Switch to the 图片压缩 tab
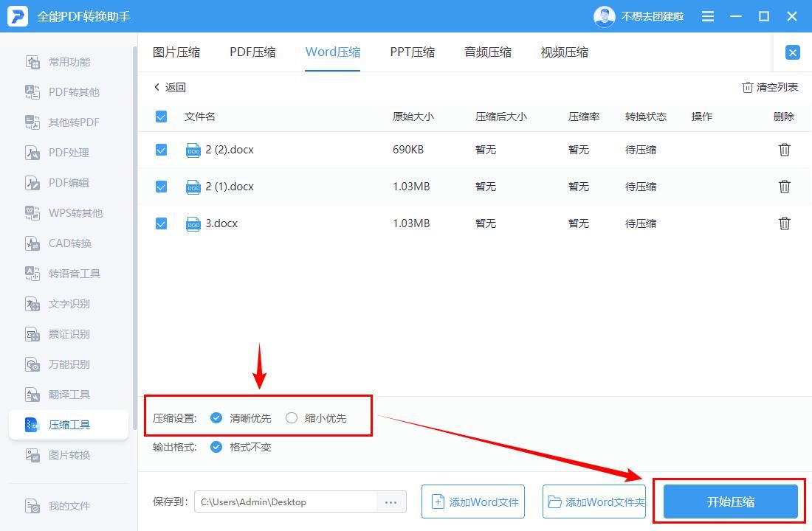This screenshot has width=812, height=531. click(x=176, y=52)
